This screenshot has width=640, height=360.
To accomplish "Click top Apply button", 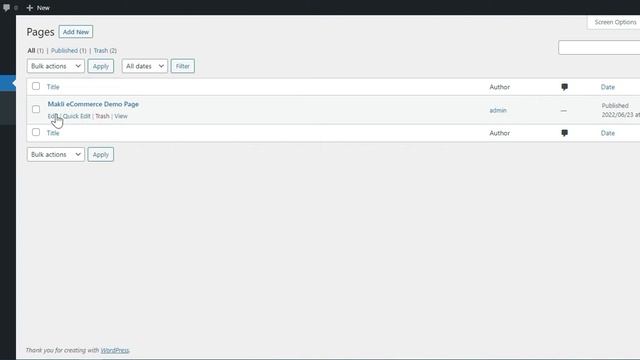I will (101, 66).
